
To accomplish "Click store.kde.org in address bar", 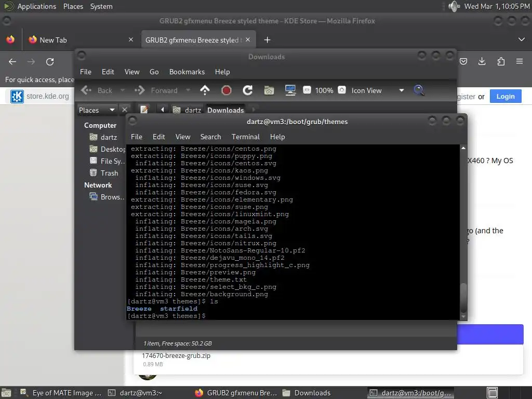I will (47, 96).
